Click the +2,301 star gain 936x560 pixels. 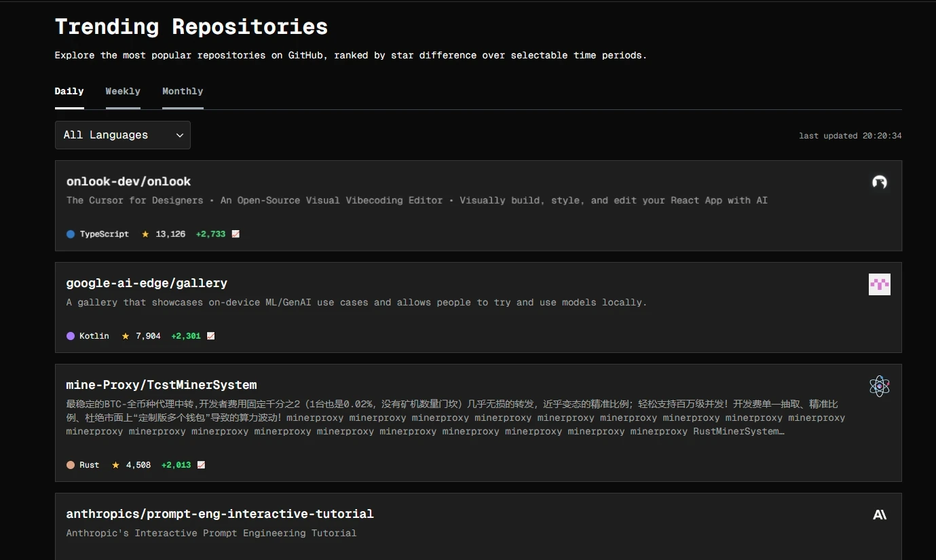pos(186,336)
